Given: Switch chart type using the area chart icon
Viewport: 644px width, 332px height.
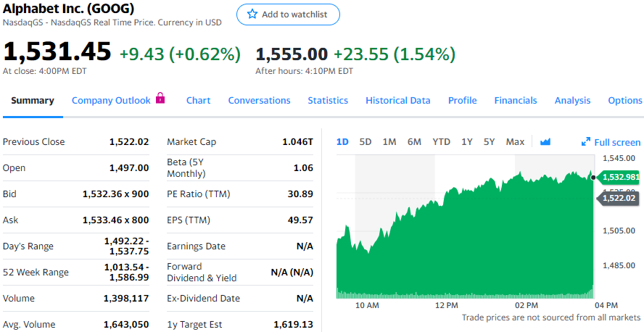Looking at the screenshot, I should click(x=545, y=142).
